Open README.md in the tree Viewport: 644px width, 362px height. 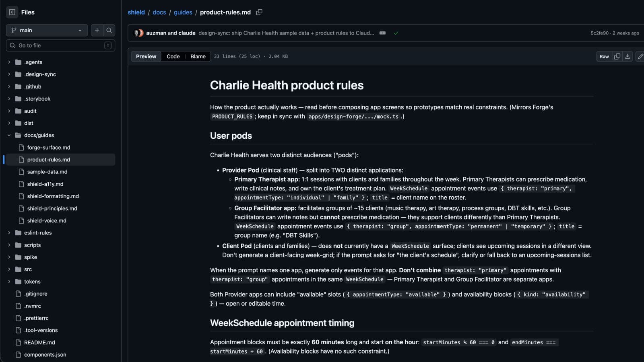pos(39,343)
